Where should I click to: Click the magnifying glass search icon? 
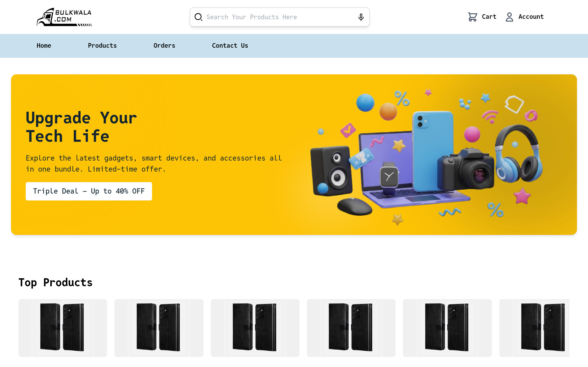tap(198, 17)
